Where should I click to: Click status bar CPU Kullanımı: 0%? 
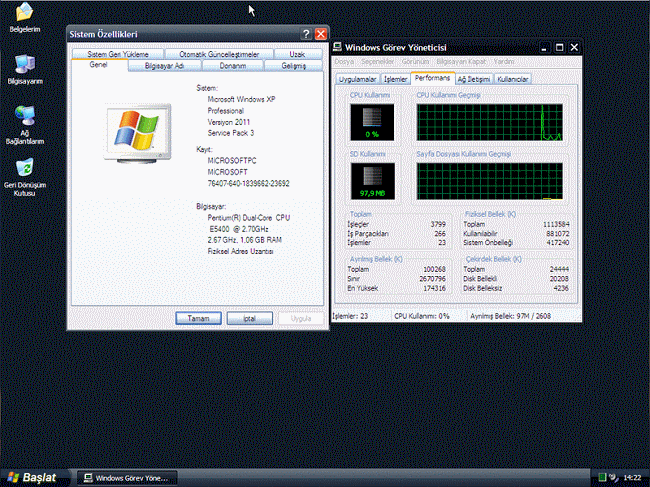[422, 316]
